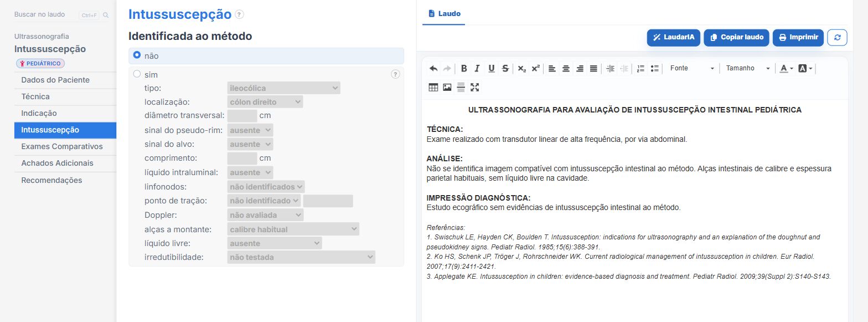Select 'sim' radio option
The image size is (868, 322).
pyautogui.click(x=137, y=74)
